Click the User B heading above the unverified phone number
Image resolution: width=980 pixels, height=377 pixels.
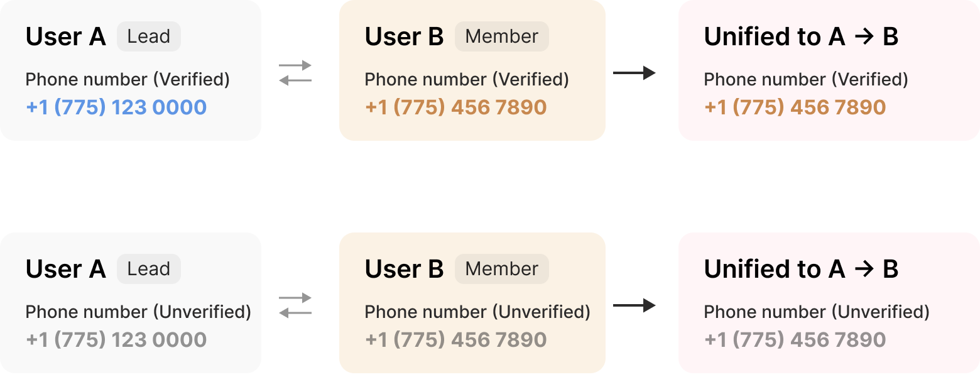click(x=404, y=270)
